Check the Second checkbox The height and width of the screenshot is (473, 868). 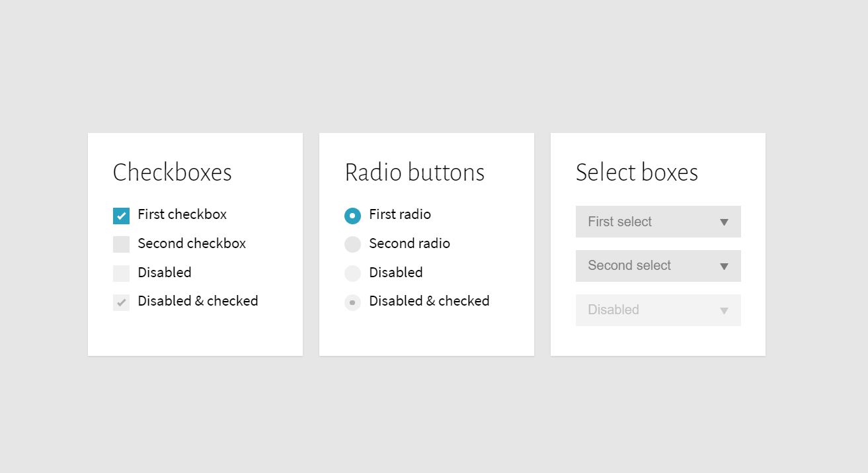click(x=120, y=243)
